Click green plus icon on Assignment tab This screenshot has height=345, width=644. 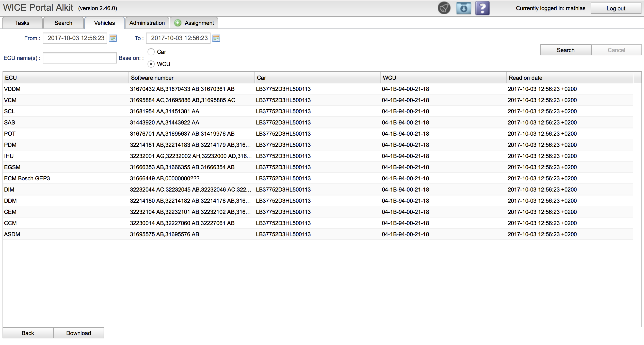[x=178, y=23]
